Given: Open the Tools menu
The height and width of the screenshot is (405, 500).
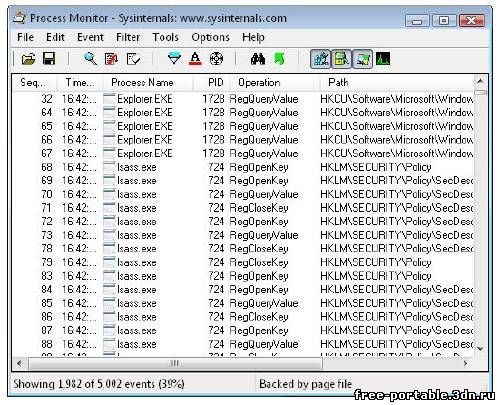Looking at the screenshot, I should (x=165, y=37).
